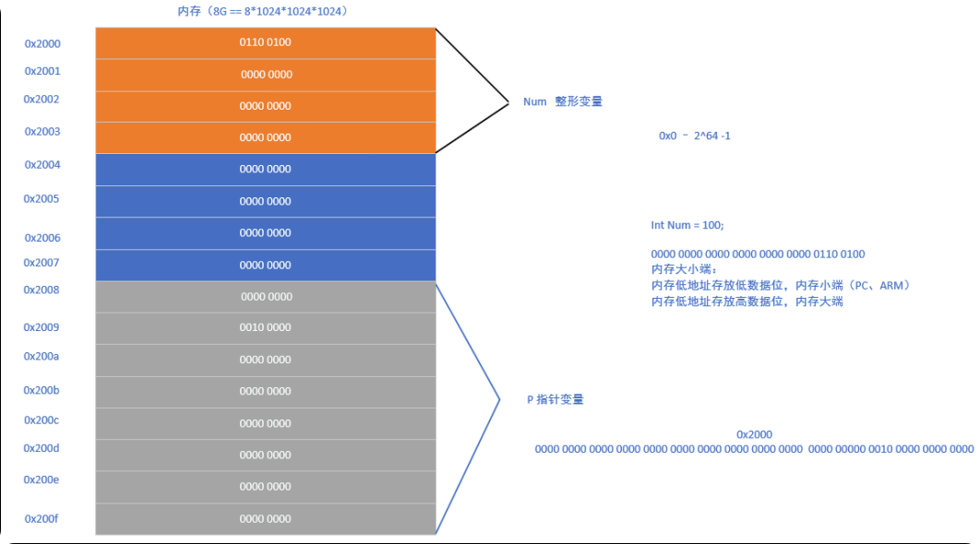980x544 pixels.
Task: Click the 0x200a address label
Action: pyautogui.click(x=42, y=357)
